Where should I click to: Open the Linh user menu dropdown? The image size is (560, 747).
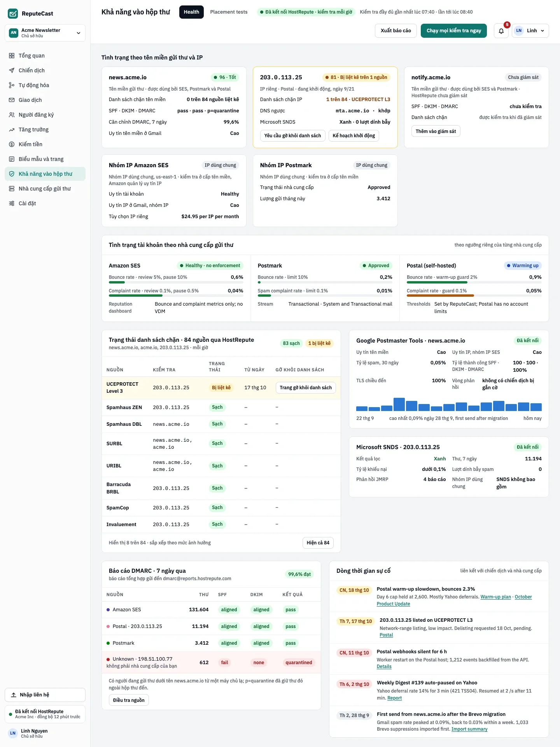(x=530, y=31)
